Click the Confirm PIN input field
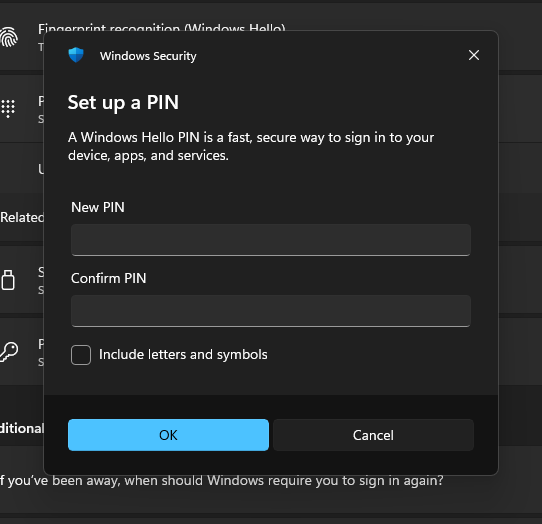 coord(271,311)
